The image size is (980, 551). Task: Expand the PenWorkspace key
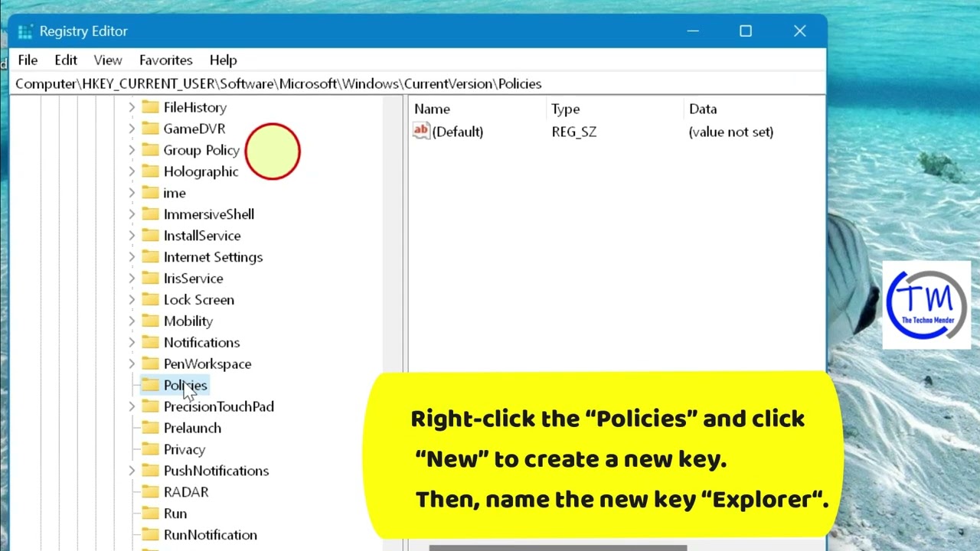pyautogui.click(x=132, y=364)
